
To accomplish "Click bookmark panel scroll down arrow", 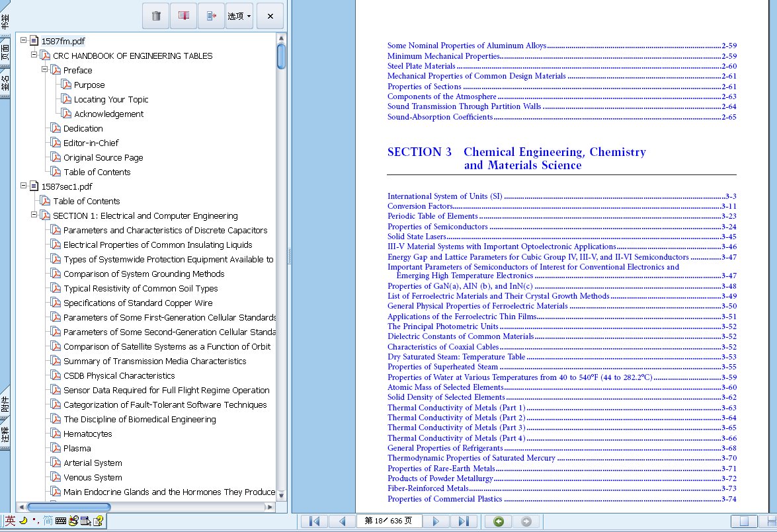I will pos(281,495).
